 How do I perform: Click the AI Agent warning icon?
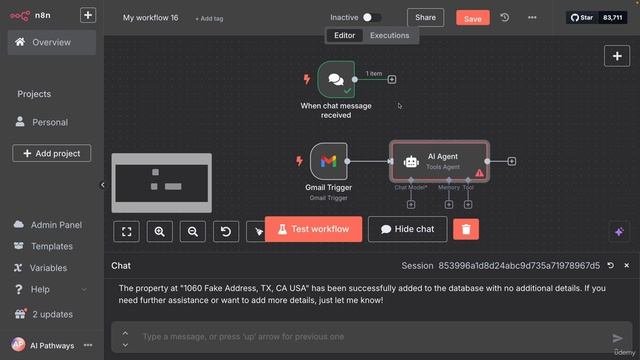coord(479,173)
